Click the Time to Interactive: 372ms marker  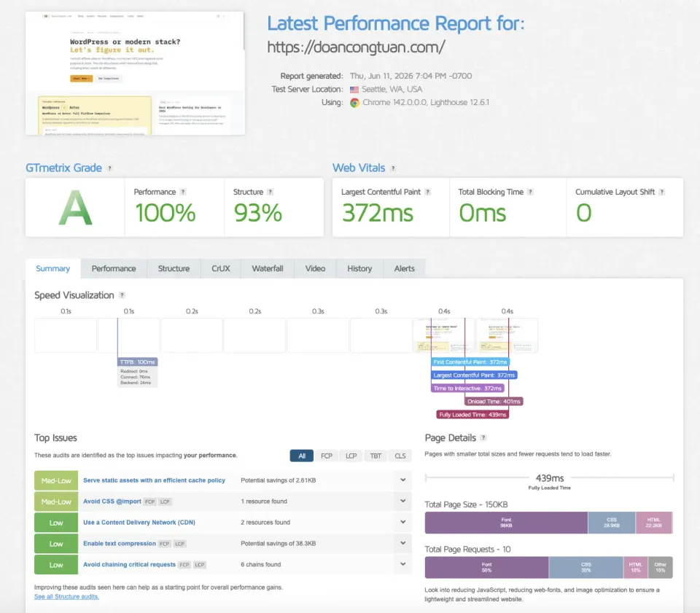tap(467, 389)
